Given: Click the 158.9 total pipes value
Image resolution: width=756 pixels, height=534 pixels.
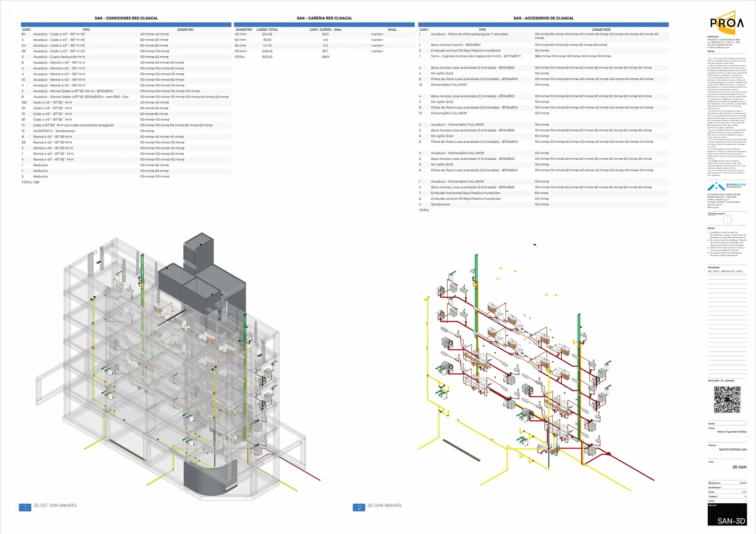Looking at the screenshot, I should [x=325, y=57].
